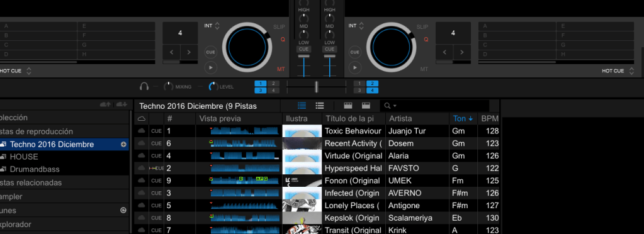Toggle master tempo MT on the left deck
This screenshot has width=644, height=234.
[281, 69]
